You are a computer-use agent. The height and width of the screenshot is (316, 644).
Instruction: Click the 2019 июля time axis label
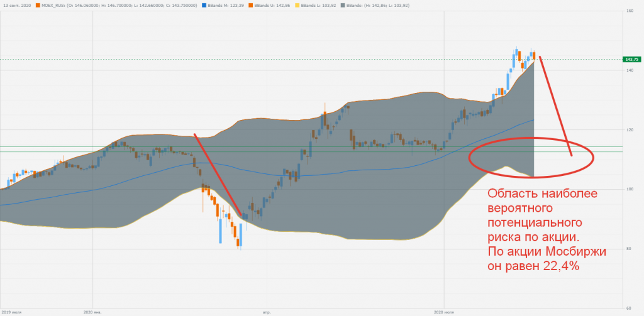tap(11, 311)
